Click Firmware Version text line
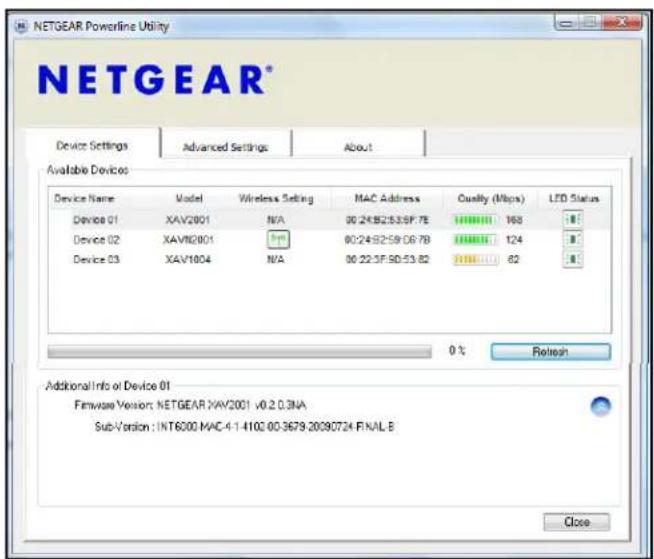The image size is (654, 559). 190,405
